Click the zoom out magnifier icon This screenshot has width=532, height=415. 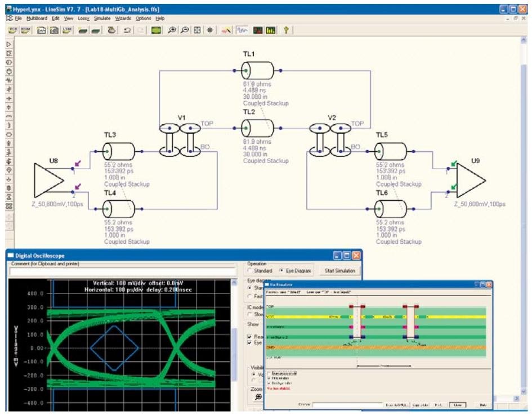coord(185,30)
